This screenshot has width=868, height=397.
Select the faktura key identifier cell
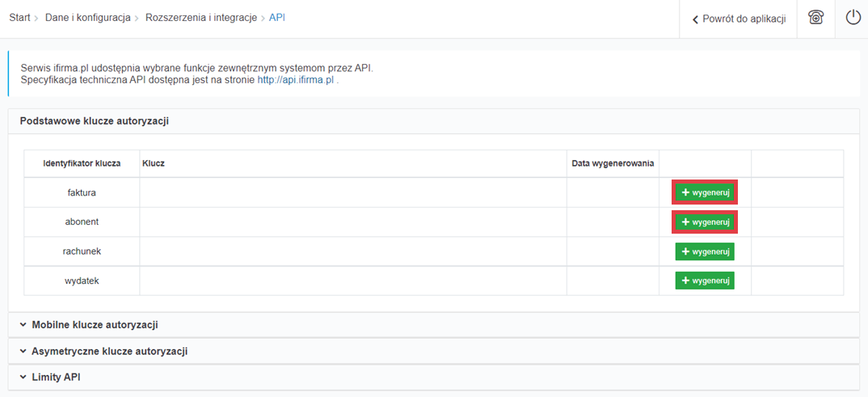(x=82, y=192)
